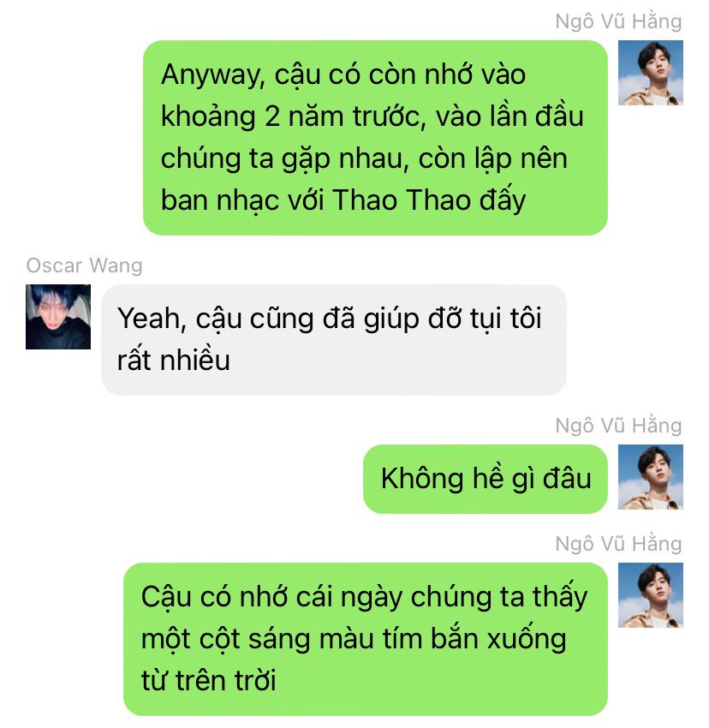Select the green bubble starting "Cậu có nhớ cái ngày"
The width and height of the screenshot is (709, 728).
(x=366, y=639)
